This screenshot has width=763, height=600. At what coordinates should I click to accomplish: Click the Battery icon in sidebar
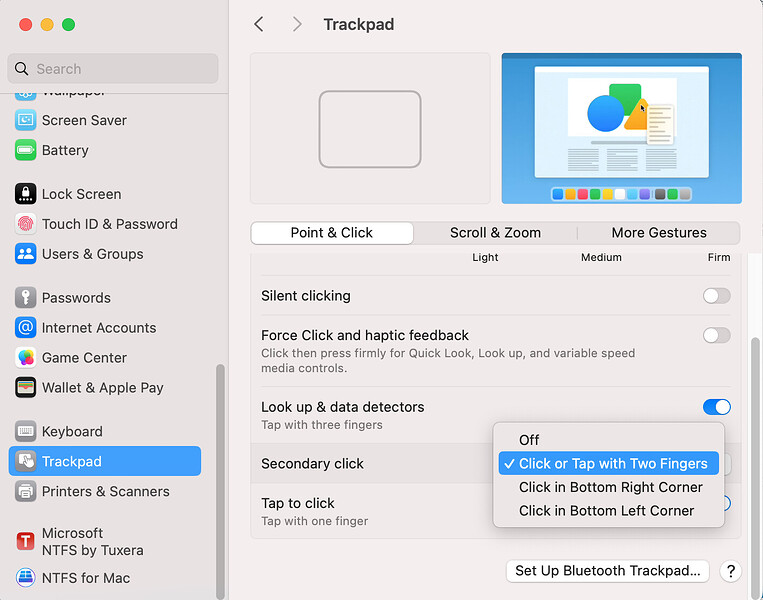point(26,150)
